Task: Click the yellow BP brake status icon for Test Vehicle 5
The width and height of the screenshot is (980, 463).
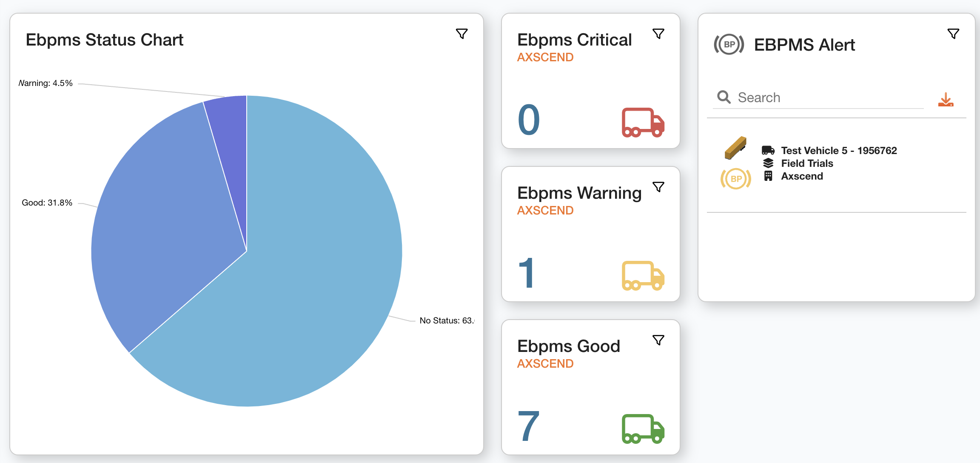Action: point(735,178)
